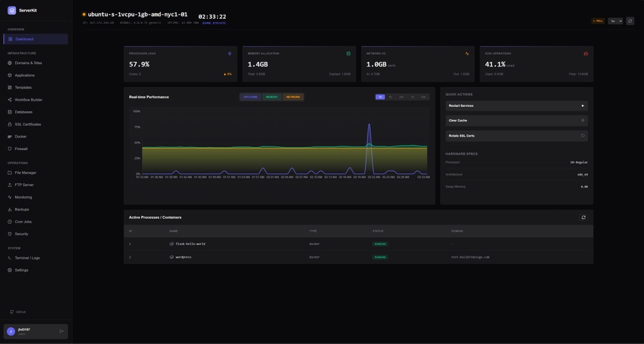Click the Clear Cache action
Screen dimensions: 644x344
[516, 121]
